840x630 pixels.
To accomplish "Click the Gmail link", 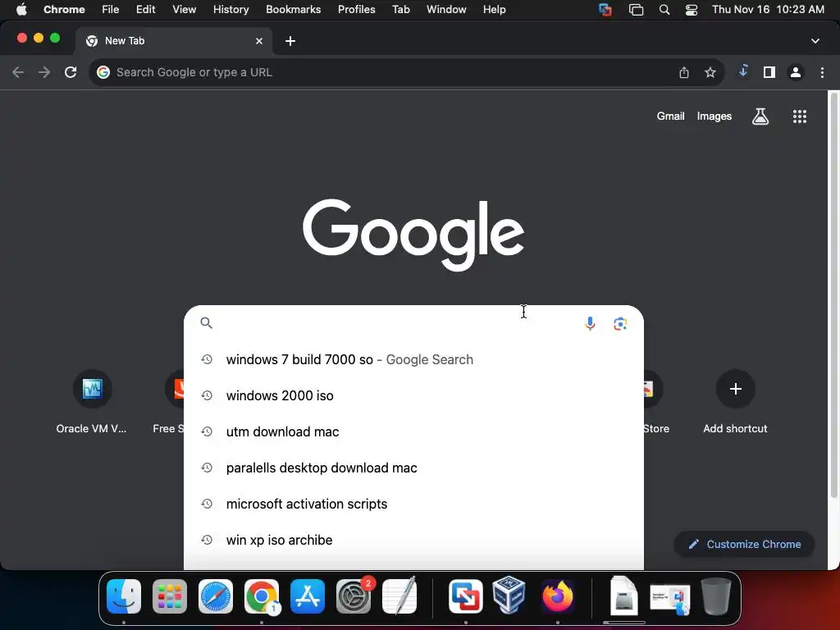I will [x=670, y=116].
